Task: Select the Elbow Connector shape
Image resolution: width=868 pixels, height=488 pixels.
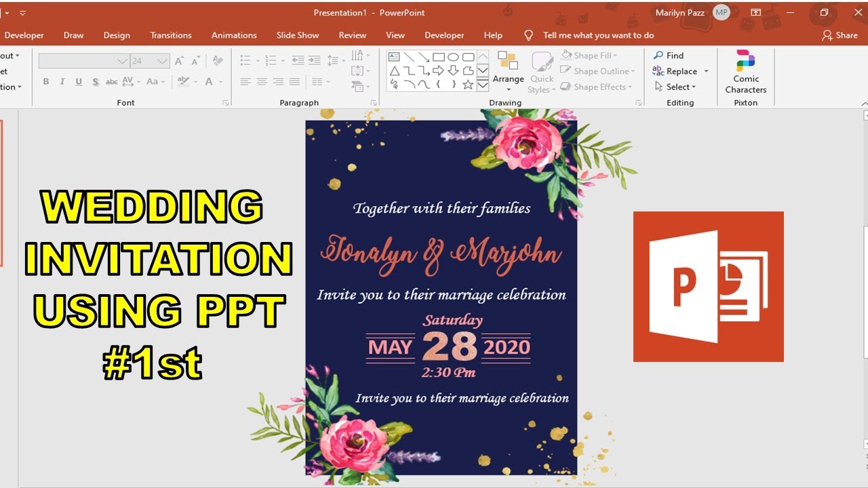Action: click(x=409, y=70)
